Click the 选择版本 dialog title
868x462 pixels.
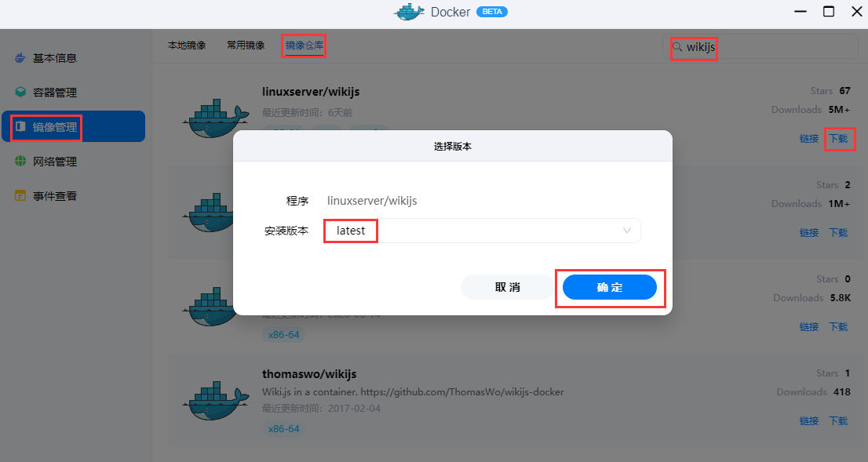click(452, 147)
